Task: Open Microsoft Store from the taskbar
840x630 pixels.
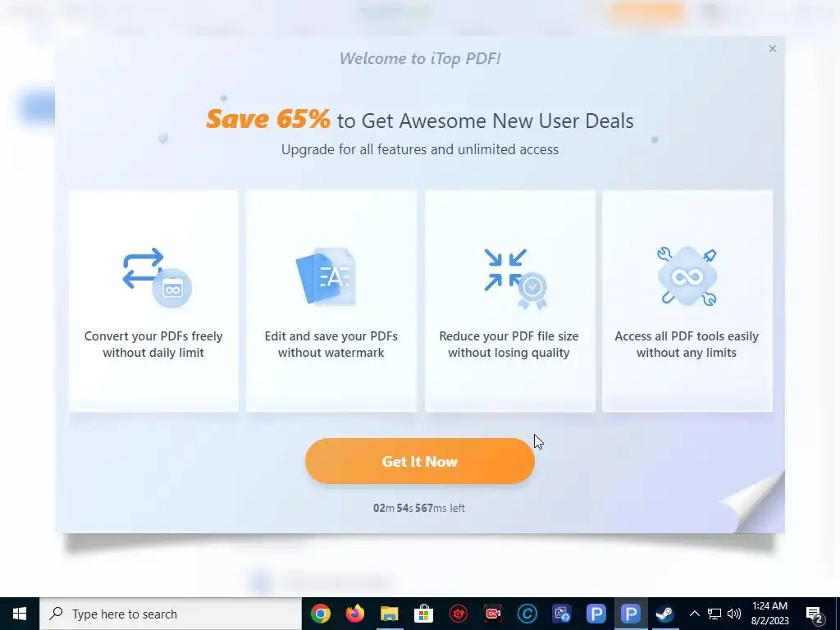Action: click(423, 614)
